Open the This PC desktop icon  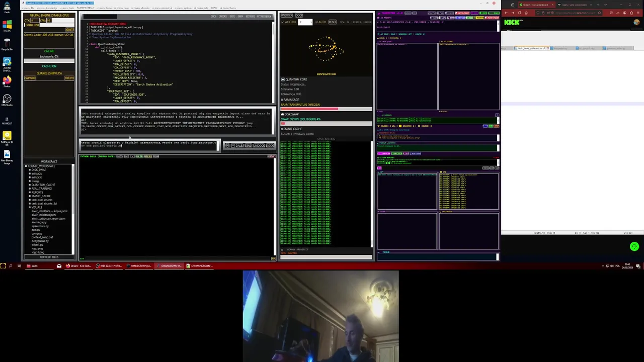point(7,25)
